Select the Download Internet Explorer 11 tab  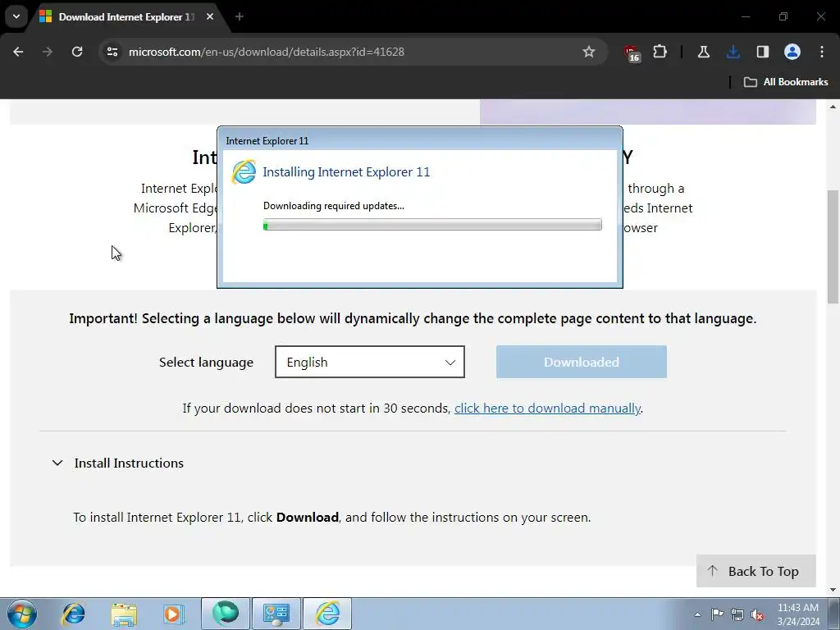pyautogui.click(x=126, y=17)
